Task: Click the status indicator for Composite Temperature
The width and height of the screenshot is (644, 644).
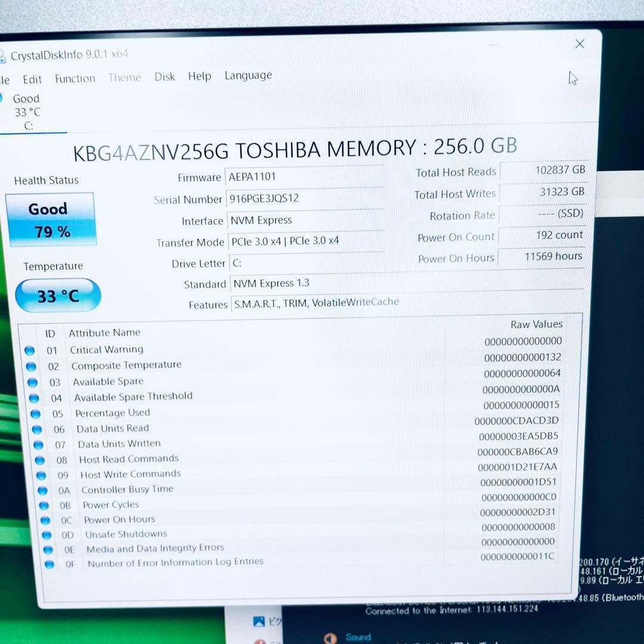Action: pyautogui.click(x=30, y=366)
